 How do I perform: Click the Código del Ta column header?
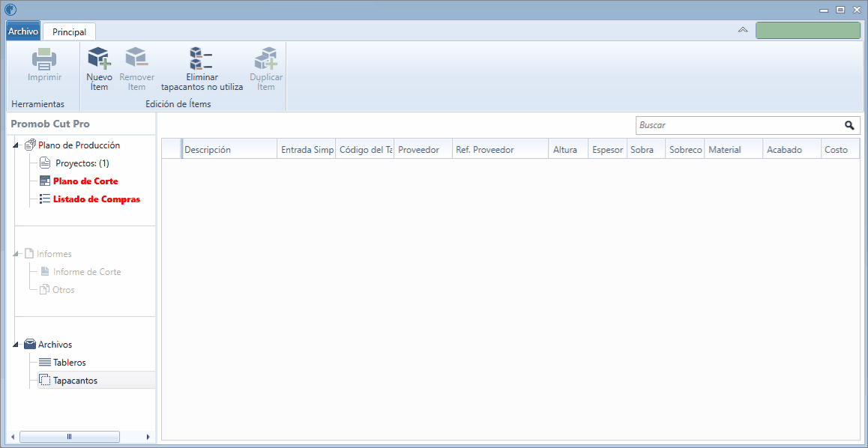pyautogui.click(x=365, y=149)
